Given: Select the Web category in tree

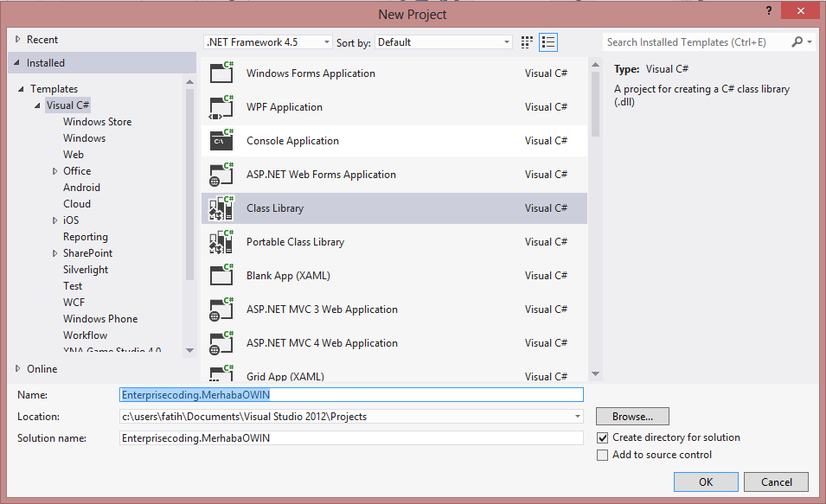Looking at the screenshot, I should (x=74, y=154).
